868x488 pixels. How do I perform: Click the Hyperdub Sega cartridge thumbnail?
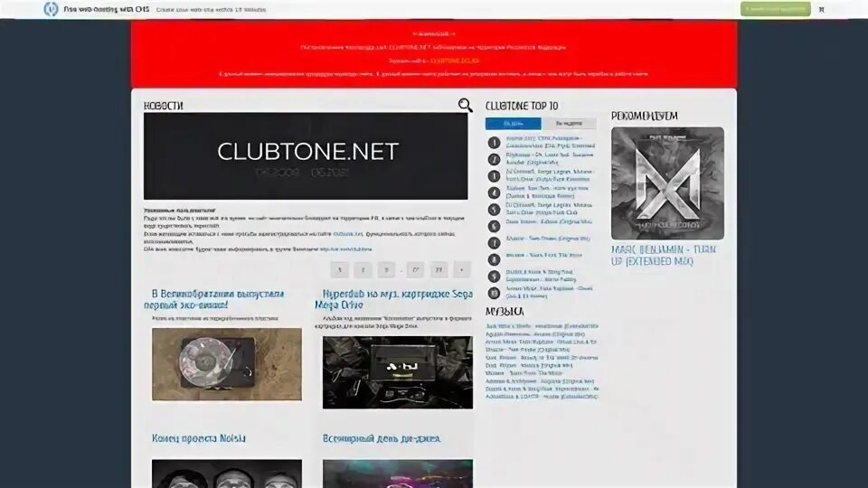[x=398, y=372]
